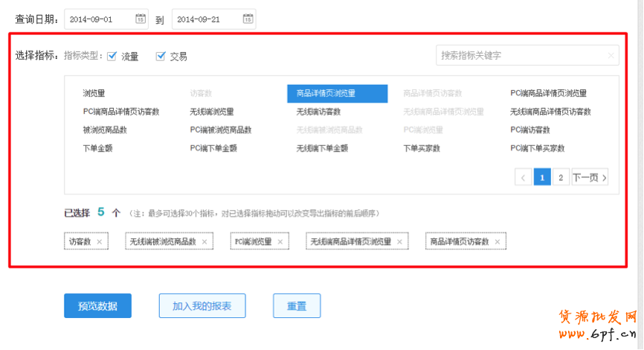Screen dimensions: 644x350
Task: Uncheck the 交易 indicator type checkbox
Action: click(x=161, y=56)
